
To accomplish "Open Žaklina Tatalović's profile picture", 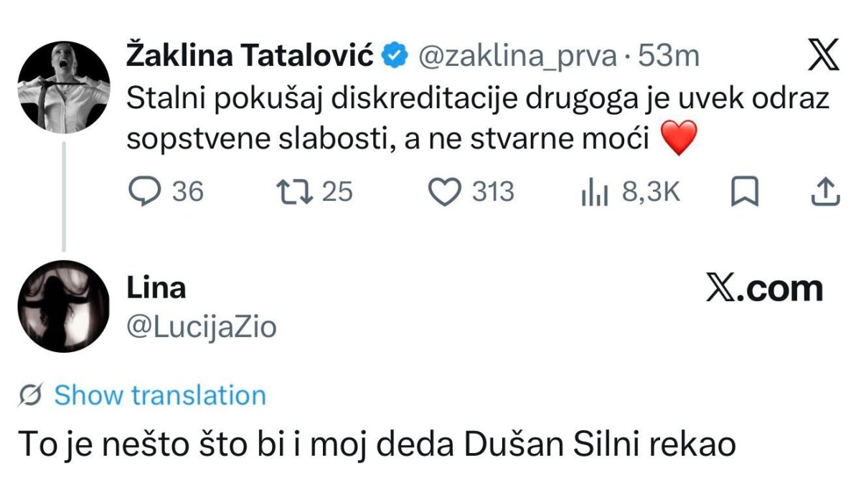I will coord(64,87).
